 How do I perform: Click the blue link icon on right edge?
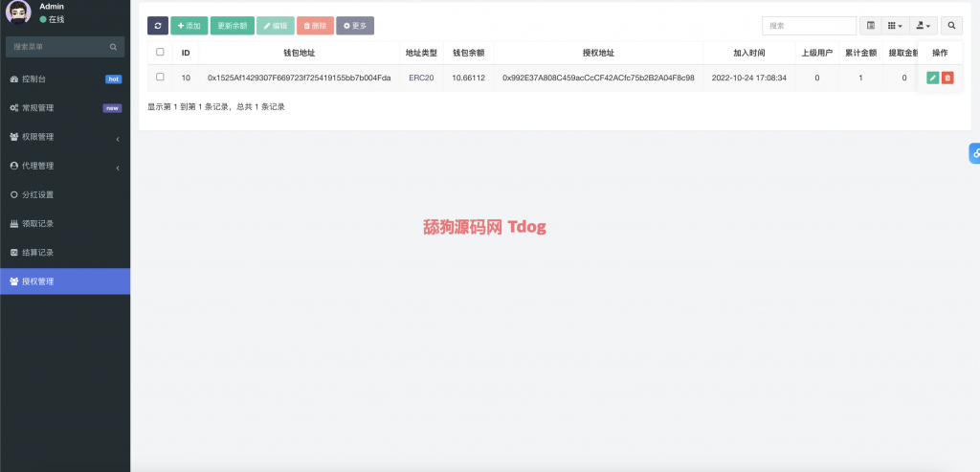point(974,152)
